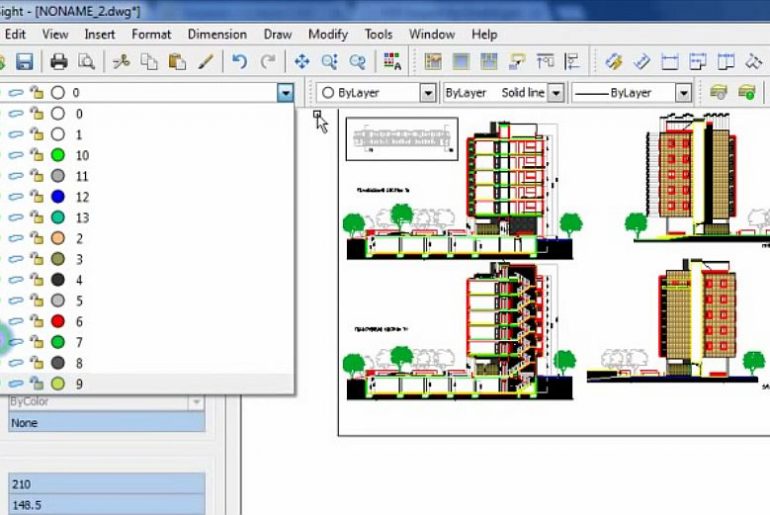
Task: Click the Print Preview icon
Action: tap(86, 62)
